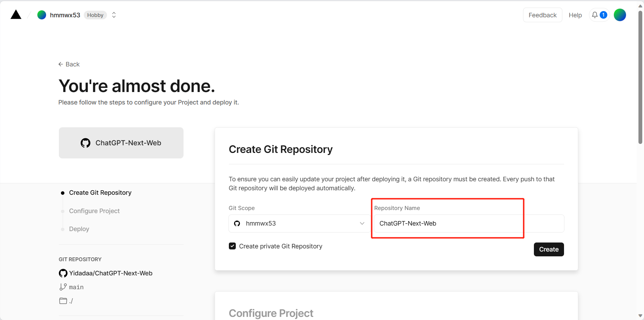This screenshot has width=644, height=320.
Task: Open the notifications bell
Action: click(x=595, y=15)
